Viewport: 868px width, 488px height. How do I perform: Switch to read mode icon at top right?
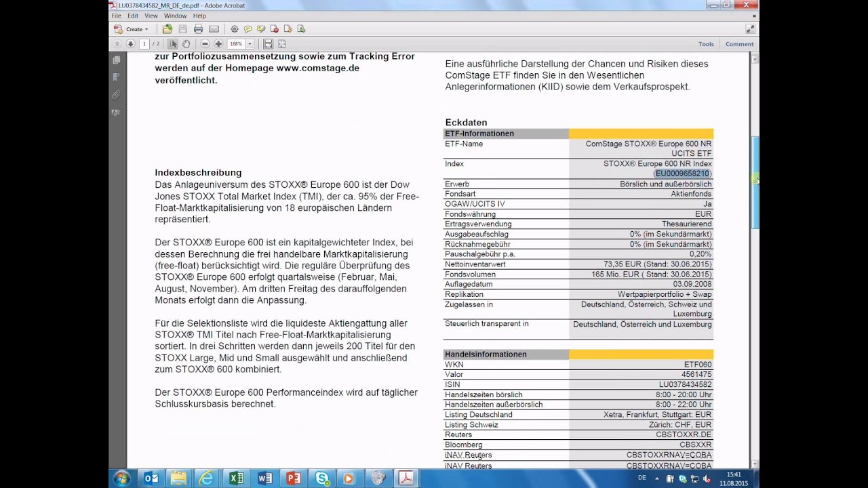point(750,29)
